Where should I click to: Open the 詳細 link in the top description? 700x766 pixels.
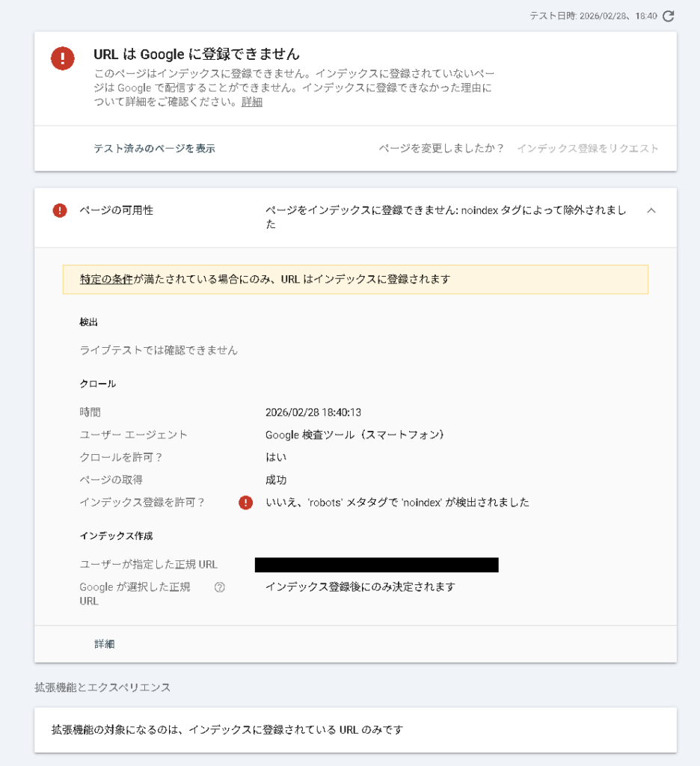pyautogui.click(x=252, y=102)
